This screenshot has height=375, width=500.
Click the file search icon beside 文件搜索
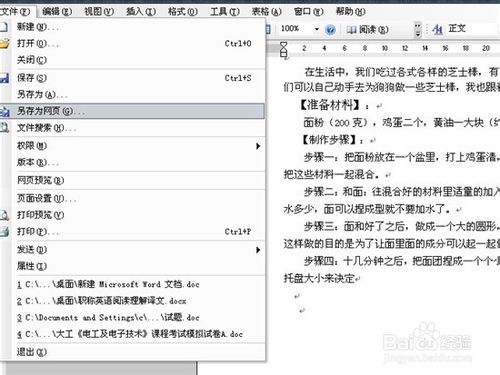(x=4, y=127)
